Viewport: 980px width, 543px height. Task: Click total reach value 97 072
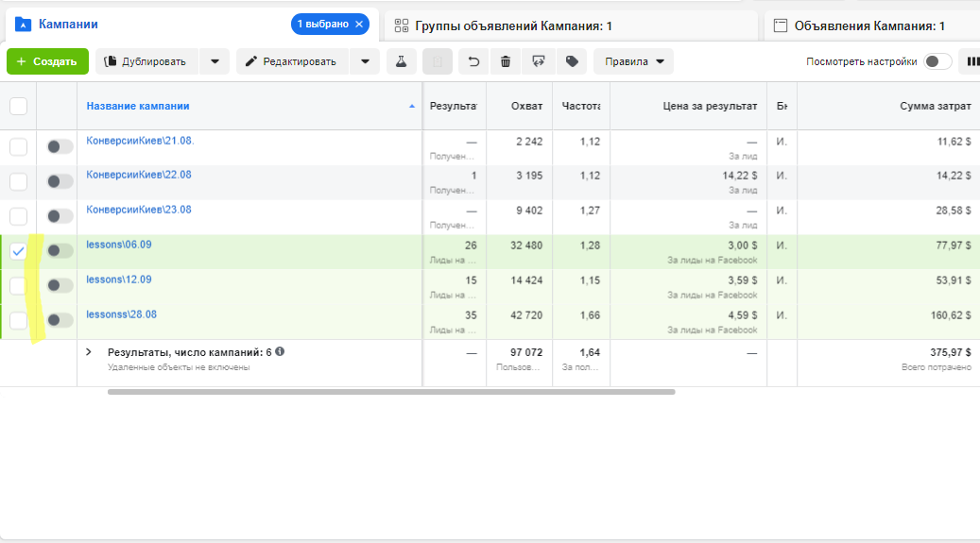pos(524,352)
